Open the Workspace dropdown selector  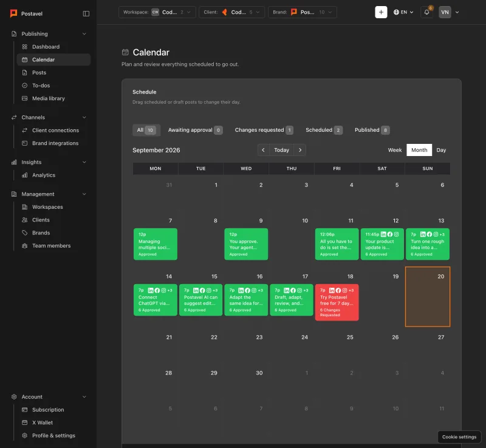point(157,12)
